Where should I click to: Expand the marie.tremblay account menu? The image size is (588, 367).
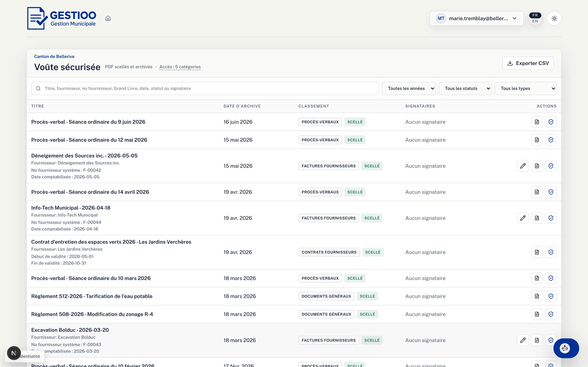point(476,19)
